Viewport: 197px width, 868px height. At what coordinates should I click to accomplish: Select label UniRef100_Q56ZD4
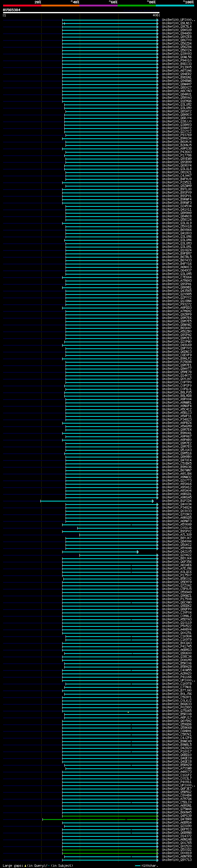tap(176, 43)
